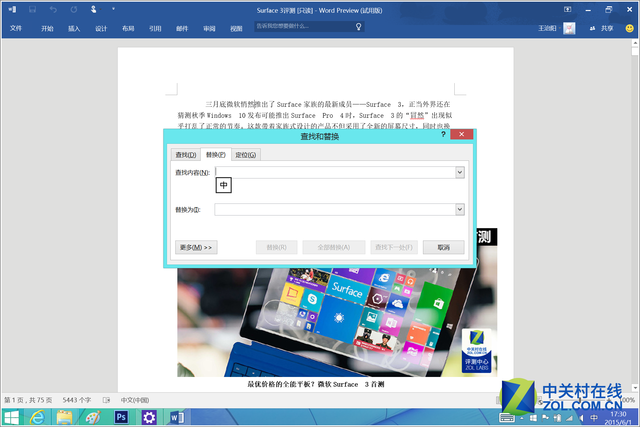Expand the 查找内容 history dropdown arrow
Image resolution: width=640 pixels, height=427 pixels.
460,172
